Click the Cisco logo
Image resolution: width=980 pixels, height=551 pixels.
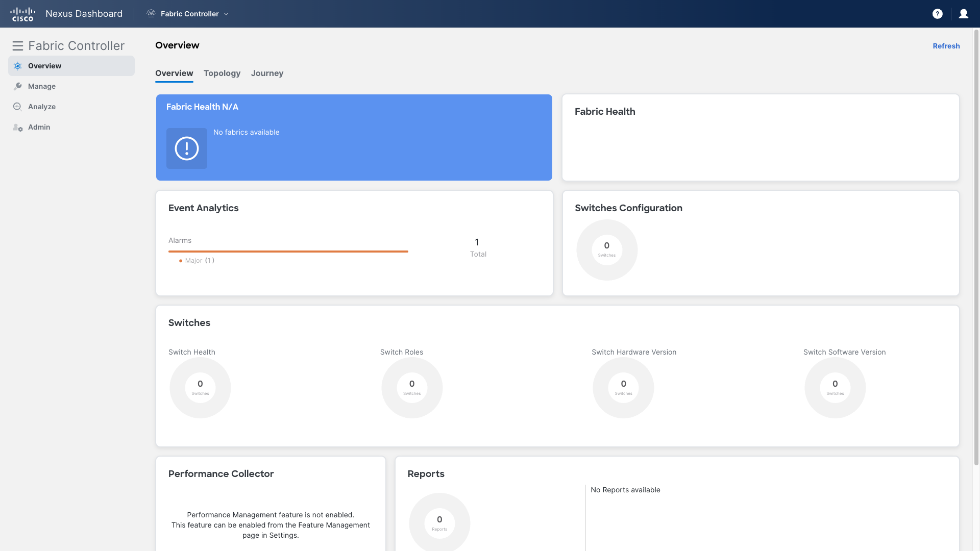point(22,14)
